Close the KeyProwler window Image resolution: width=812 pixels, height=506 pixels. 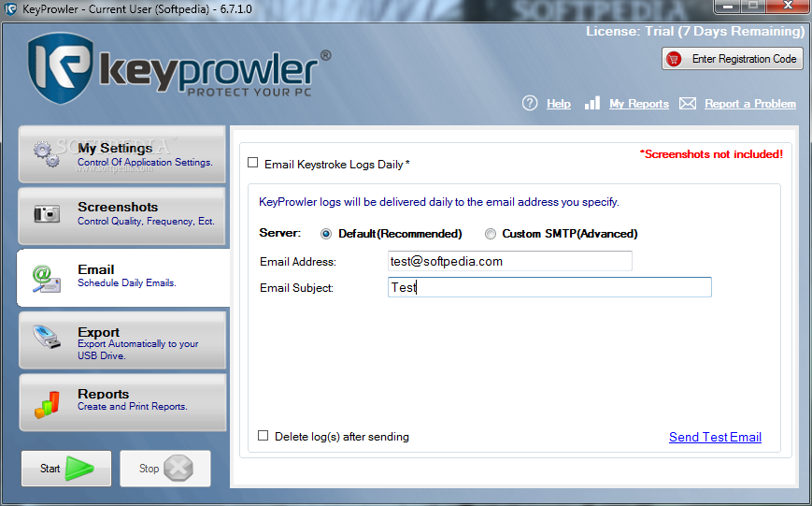[x=788, y=7]
